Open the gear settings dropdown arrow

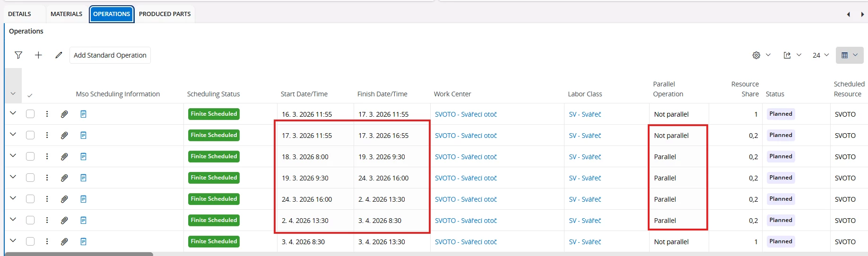click(x=768, y=55)
